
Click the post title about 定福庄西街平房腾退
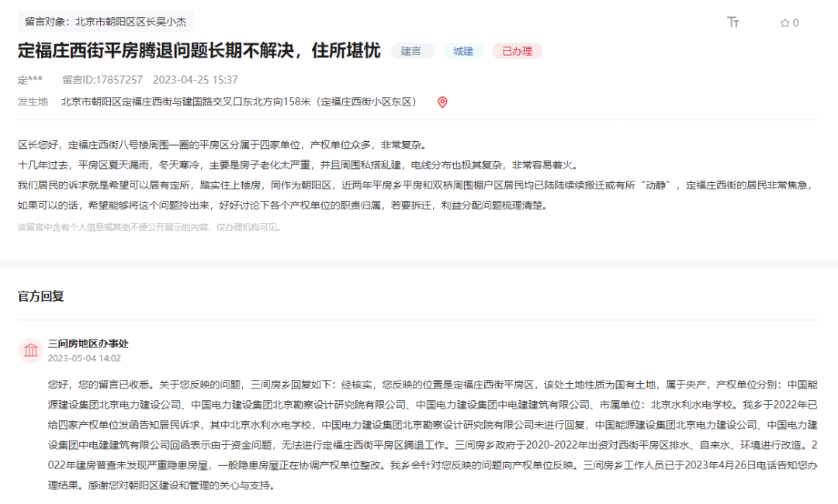(199, 51)
